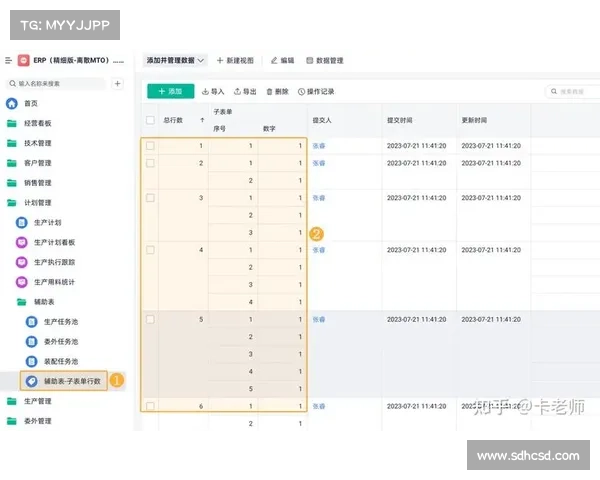The image size is (600, 480).
Task: Click the 提交时间 column header
Action: tap(399, 120)
